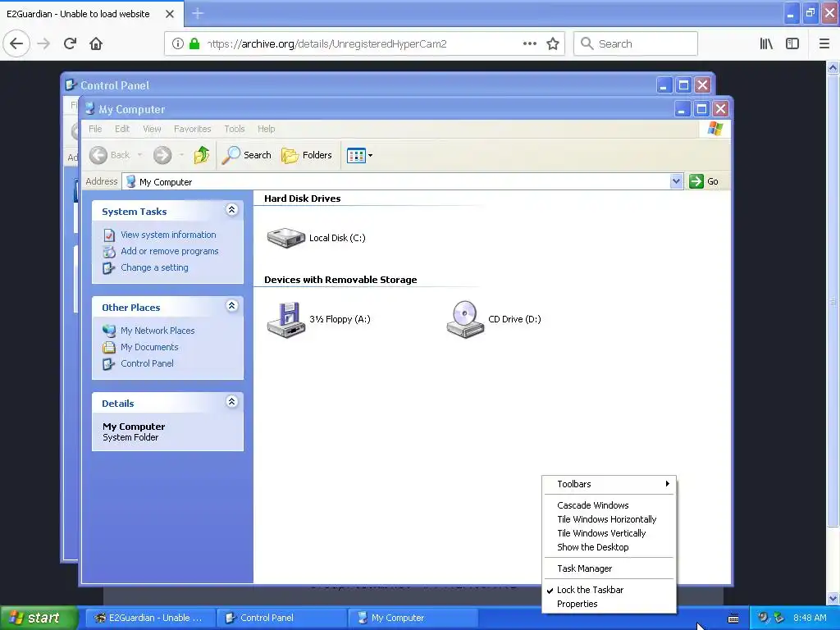Show site information icon in URL bar
Image resolution: width=840 pixels, height=630 pixels.
[x=177, y=44]
